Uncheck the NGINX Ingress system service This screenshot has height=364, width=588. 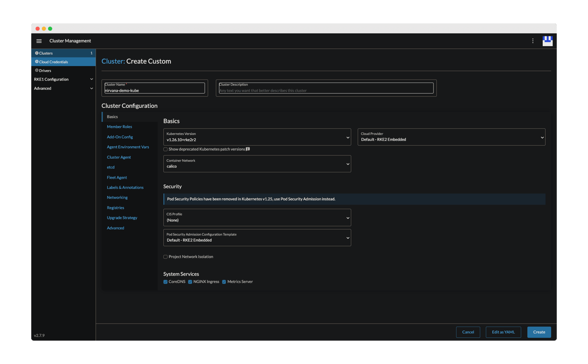(x=190, y=282)
